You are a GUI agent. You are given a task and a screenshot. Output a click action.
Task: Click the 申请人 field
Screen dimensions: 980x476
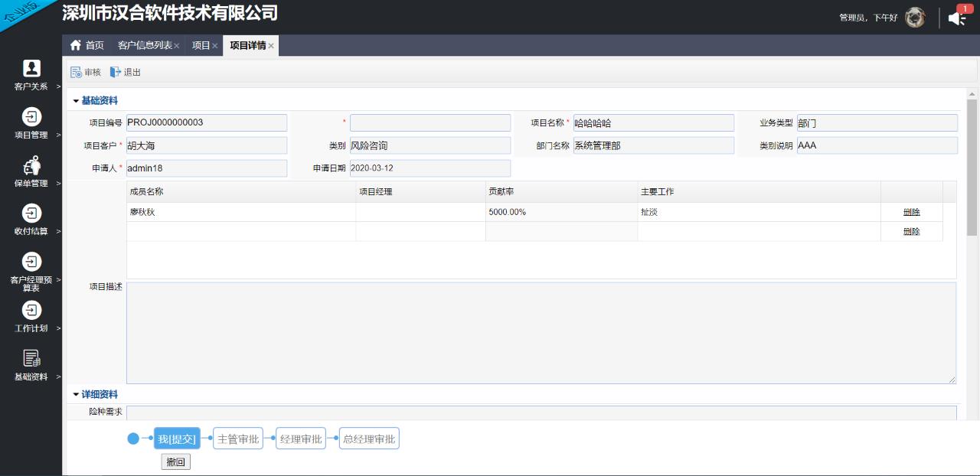pyautogui.click(x=207, y=168)
